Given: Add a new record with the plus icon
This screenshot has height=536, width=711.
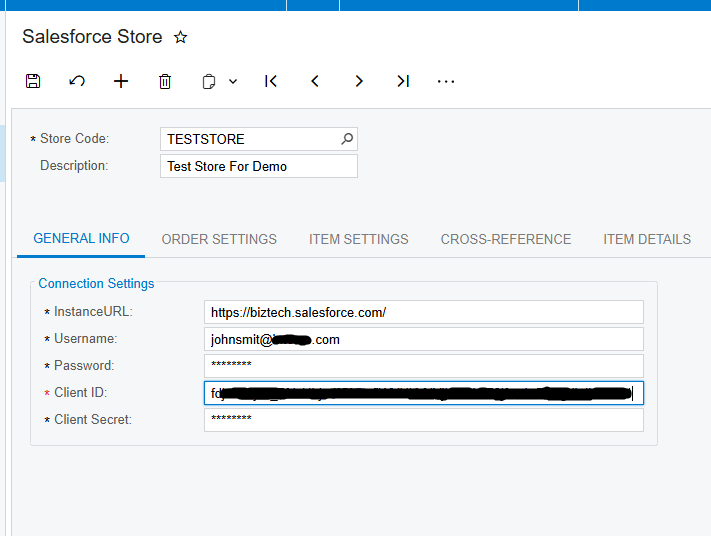Looking at the screenshot, I should [x=121, y=81].
